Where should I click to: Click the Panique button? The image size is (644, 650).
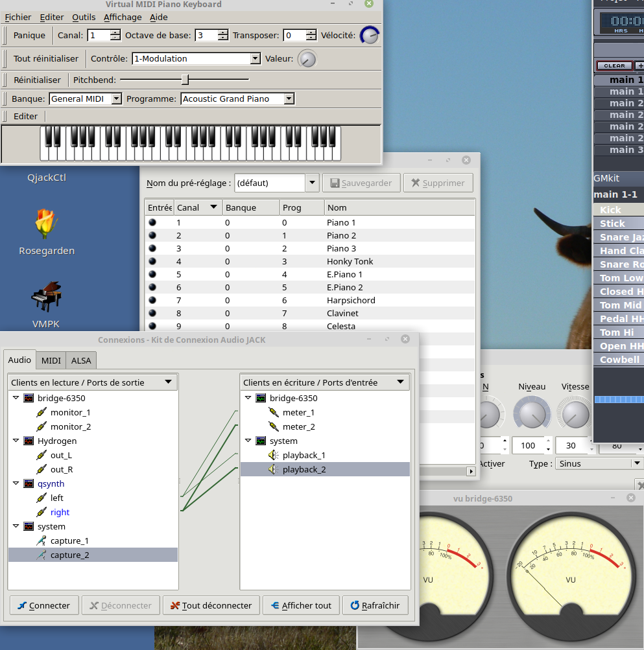coord(29,35)
